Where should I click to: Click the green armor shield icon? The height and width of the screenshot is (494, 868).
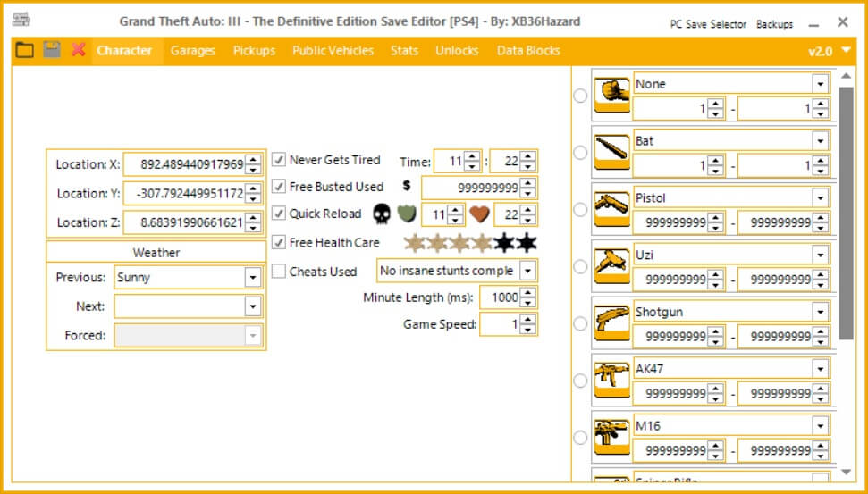tap(407, 214)
